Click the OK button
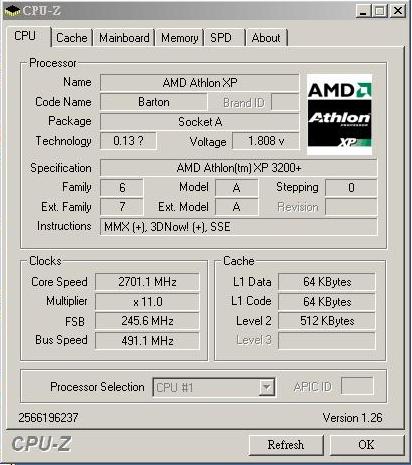Viewport: 412px width, 465px height. 367,445
